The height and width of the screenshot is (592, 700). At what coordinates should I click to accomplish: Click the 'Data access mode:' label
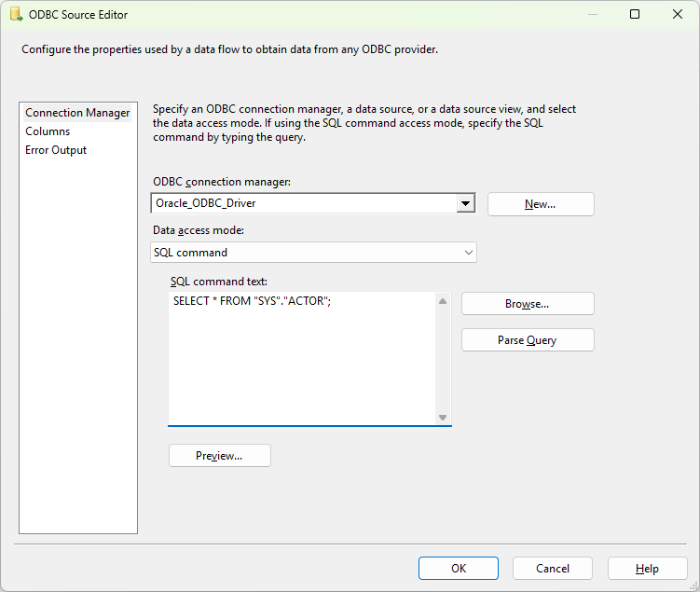199,230
